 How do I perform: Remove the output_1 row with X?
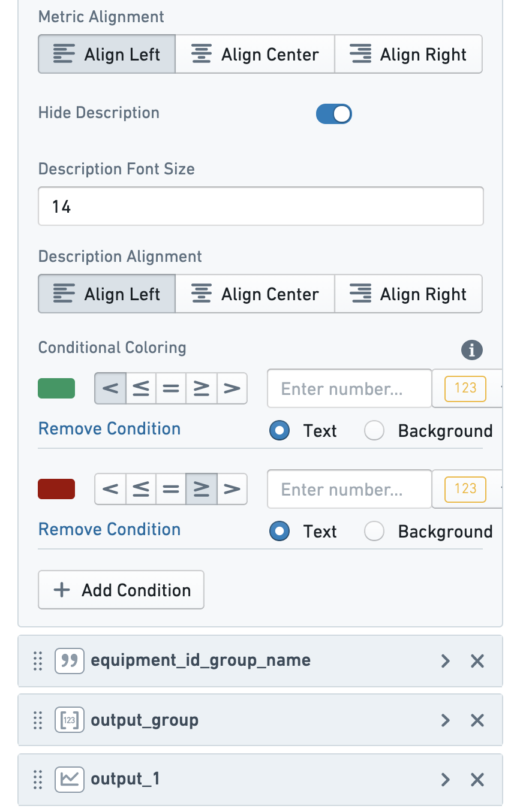(477, 779)
